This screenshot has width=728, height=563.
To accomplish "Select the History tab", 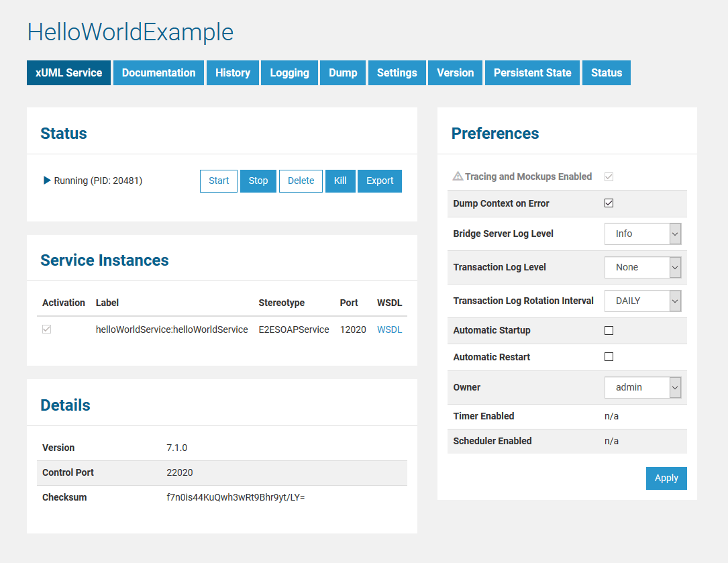I will click(232, 73).
